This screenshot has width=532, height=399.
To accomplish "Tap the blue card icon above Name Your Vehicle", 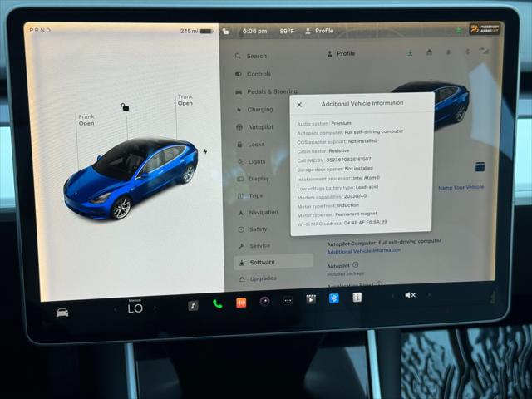I will tap(480, 166).
